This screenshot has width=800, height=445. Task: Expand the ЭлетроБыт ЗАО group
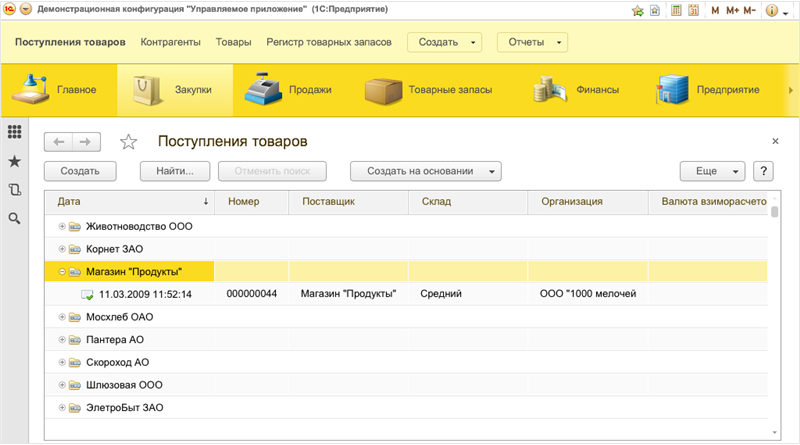point(62,407)
